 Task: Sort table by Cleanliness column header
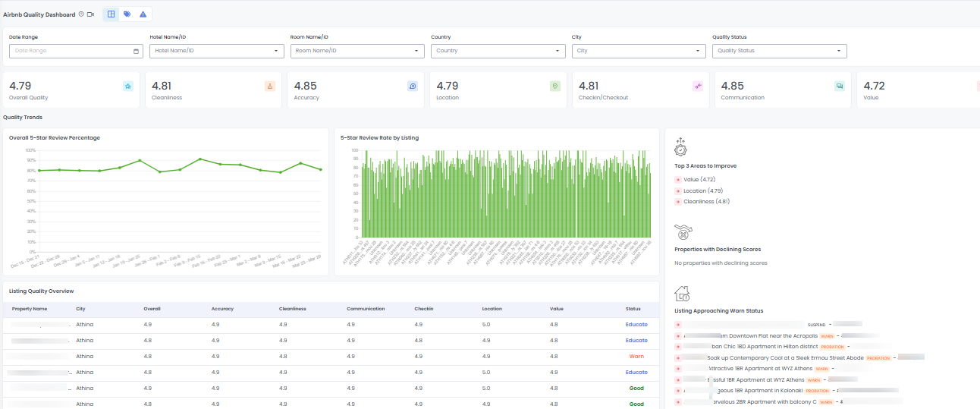(292, 309)
